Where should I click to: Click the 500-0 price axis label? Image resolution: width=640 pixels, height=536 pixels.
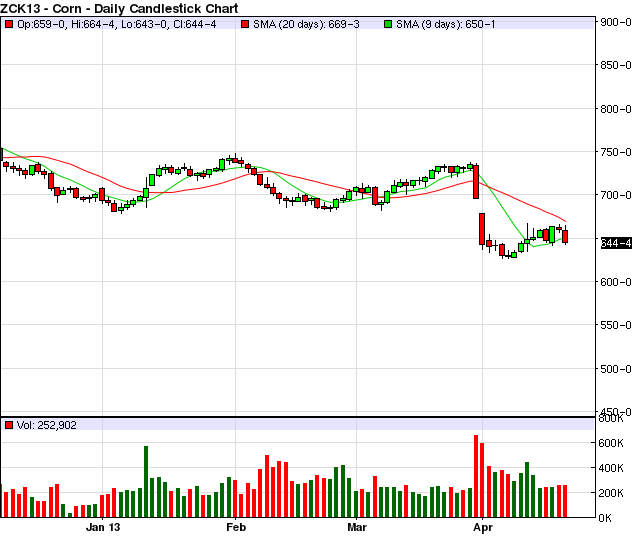(x=616, y=369)
